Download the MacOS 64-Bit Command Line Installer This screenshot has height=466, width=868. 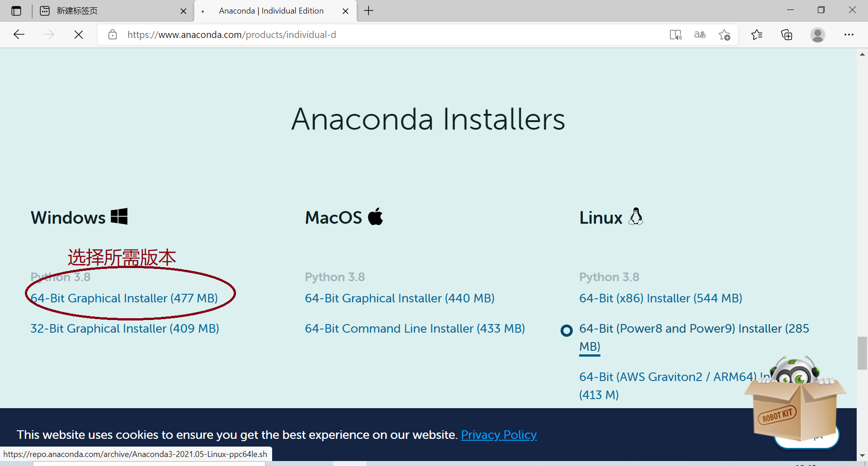(x=415, y=329)
